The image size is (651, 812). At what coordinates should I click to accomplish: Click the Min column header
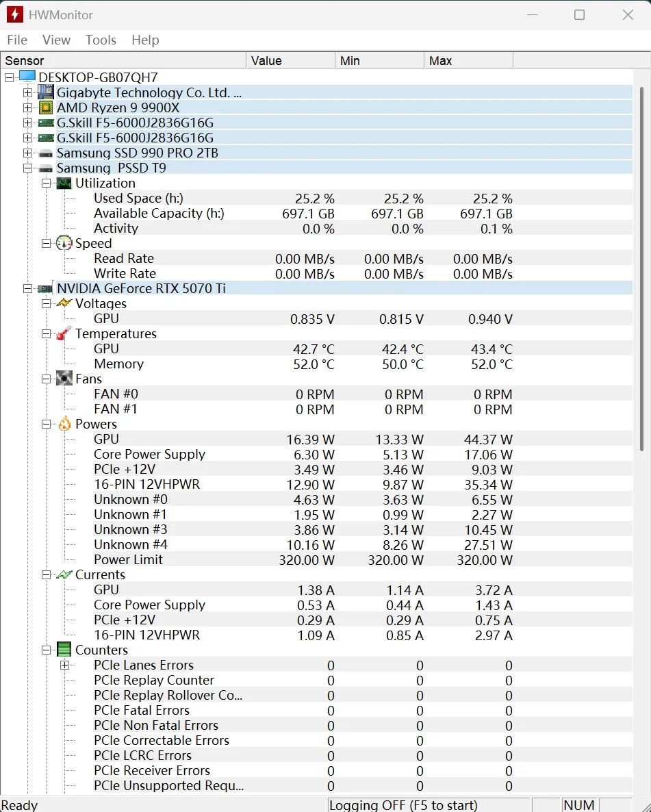(x=380, y=60)
